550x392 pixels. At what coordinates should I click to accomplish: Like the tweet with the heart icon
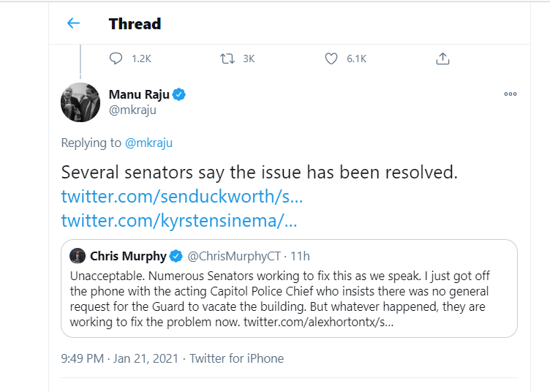[331, 59]
